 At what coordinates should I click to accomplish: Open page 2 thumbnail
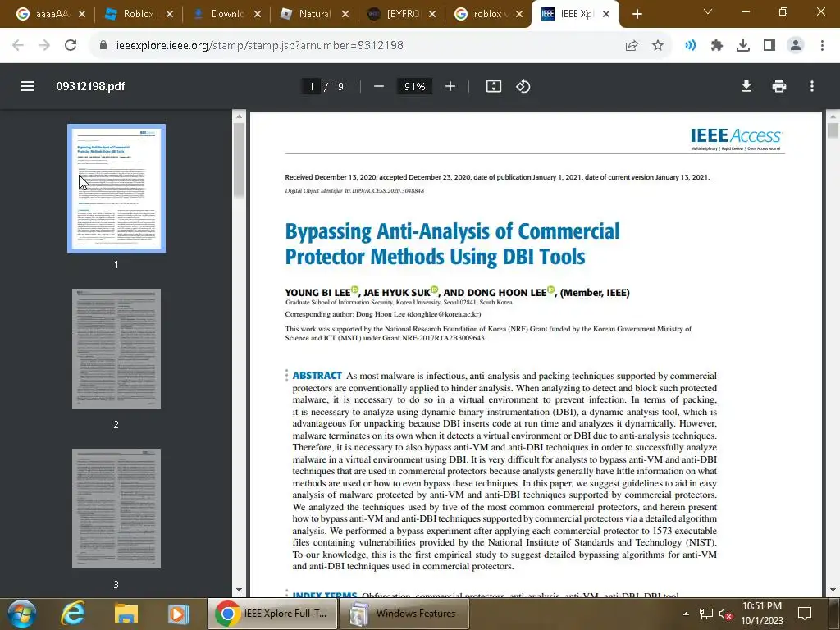(x=116, y=349)
